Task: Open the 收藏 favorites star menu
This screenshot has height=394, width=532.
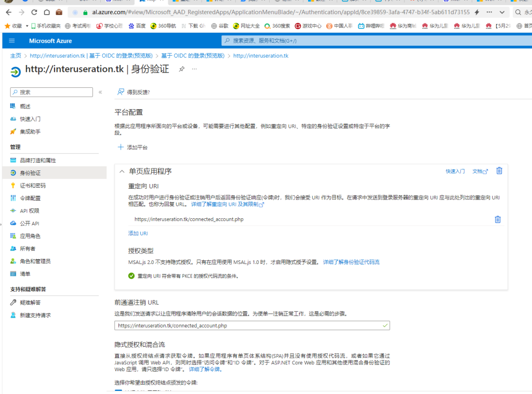Action: (14, 26)
